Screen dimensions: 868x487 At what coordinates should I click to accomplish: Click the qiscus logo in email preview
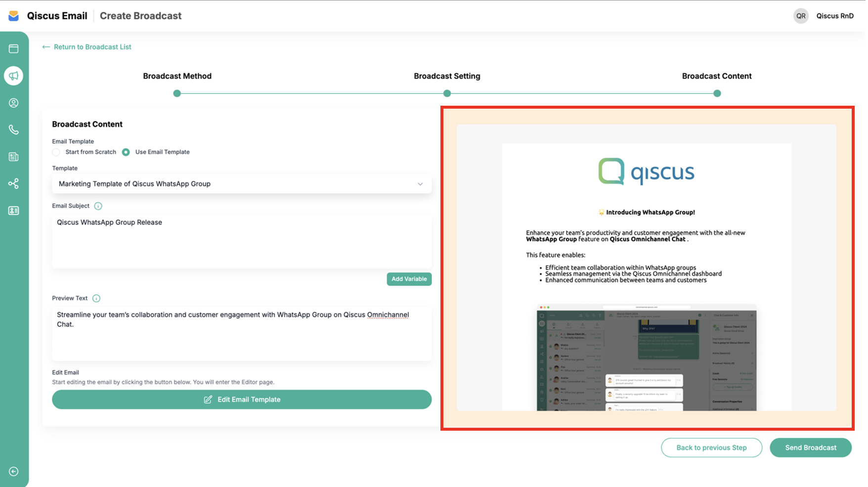tap(647, 171)
